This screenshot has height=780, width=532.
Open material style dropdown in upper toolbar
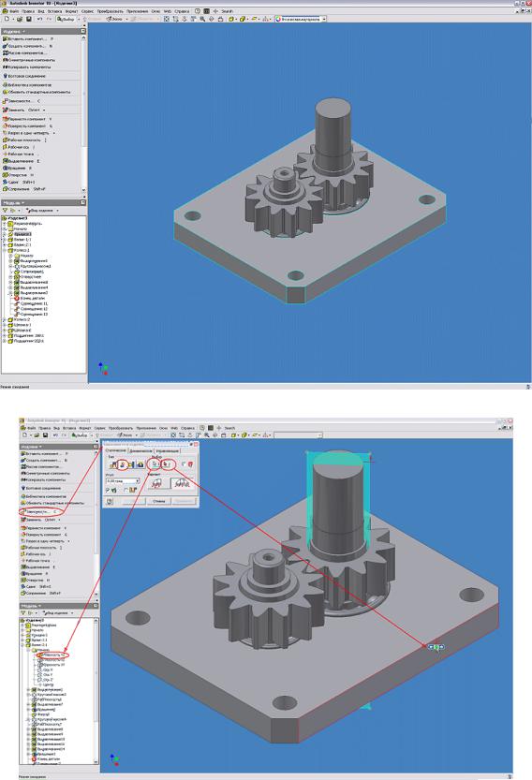click(324, 19)
